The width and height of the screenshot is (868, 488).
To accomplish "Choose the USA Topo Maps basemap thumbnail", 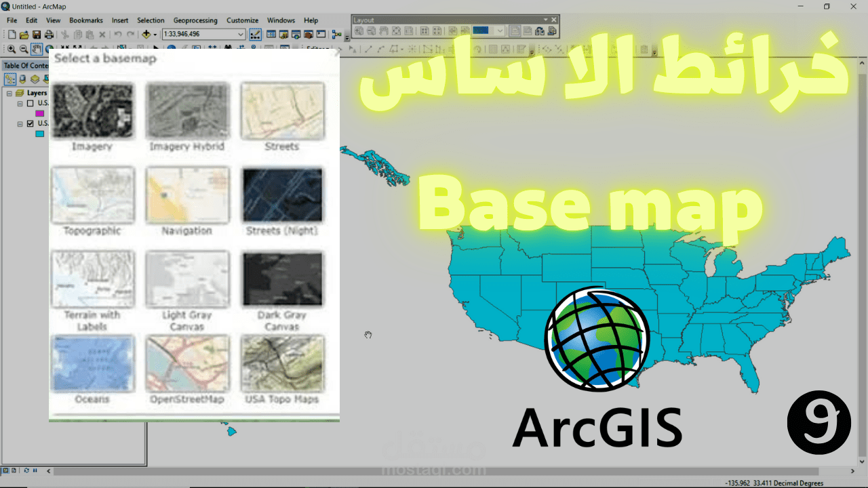I will point(282,363).
